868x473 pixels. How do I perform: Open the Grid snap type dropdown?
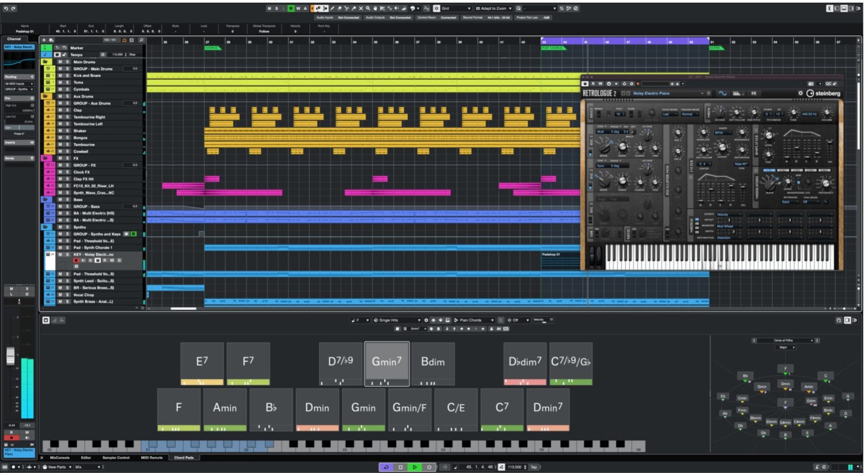[x=456, y=8]
